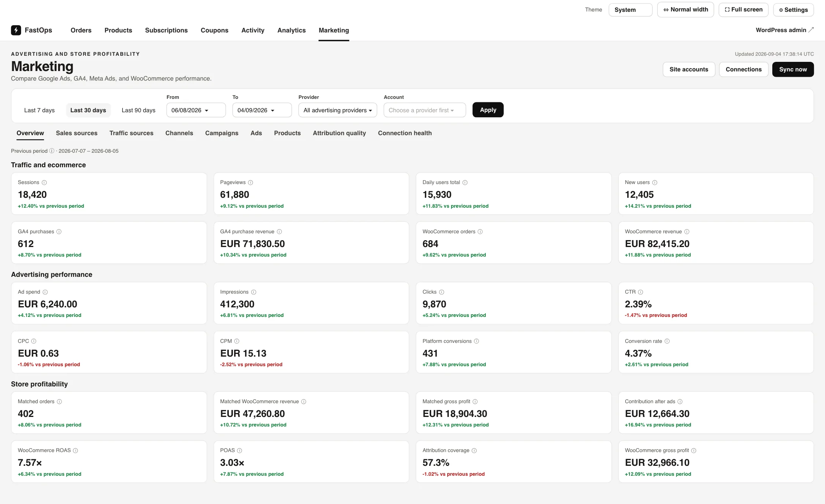Screen dimensions: 825x504
Task: Open WooCommerce gross profit info icon
Action: point(694,451)
